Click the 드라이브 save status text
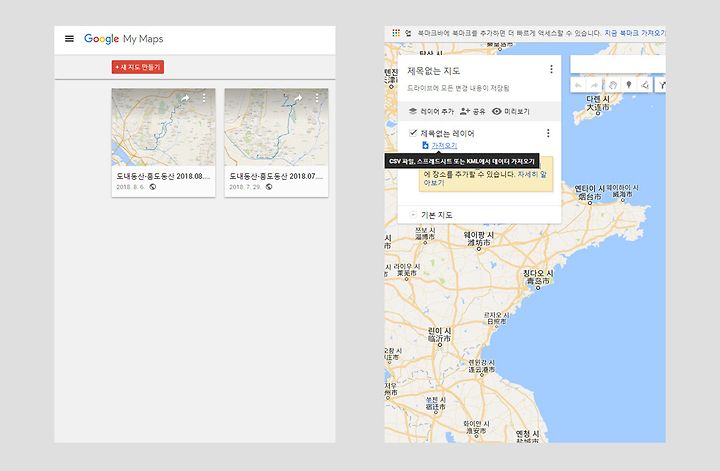 pyautogui.click(x=458, y=88)
